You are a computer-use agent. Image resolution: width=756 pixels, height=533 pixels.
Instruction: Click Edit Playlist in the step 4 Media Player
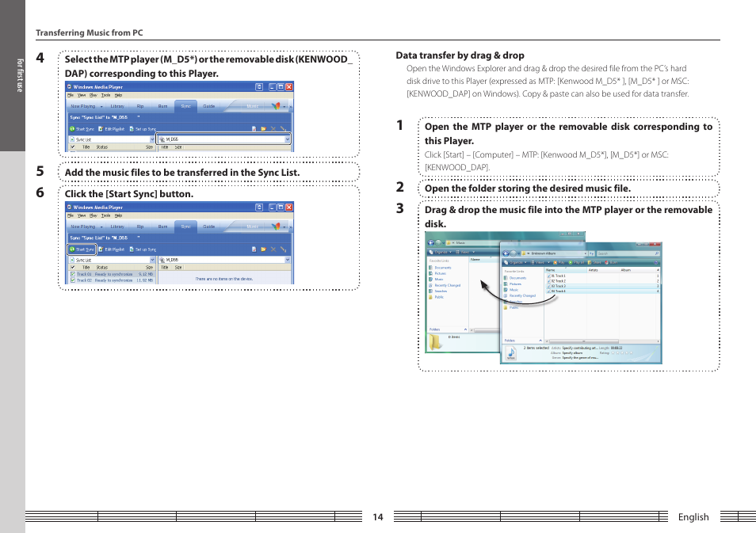(x=112, y=128)
